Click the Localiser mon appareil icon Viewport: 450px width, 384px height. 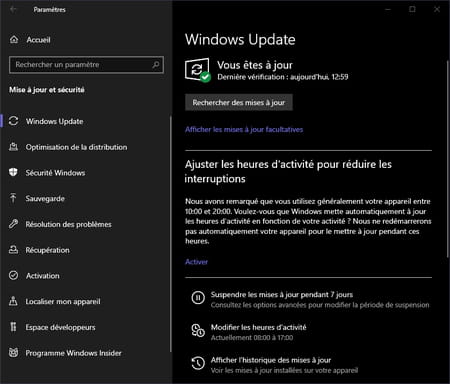tap(13, 301)
